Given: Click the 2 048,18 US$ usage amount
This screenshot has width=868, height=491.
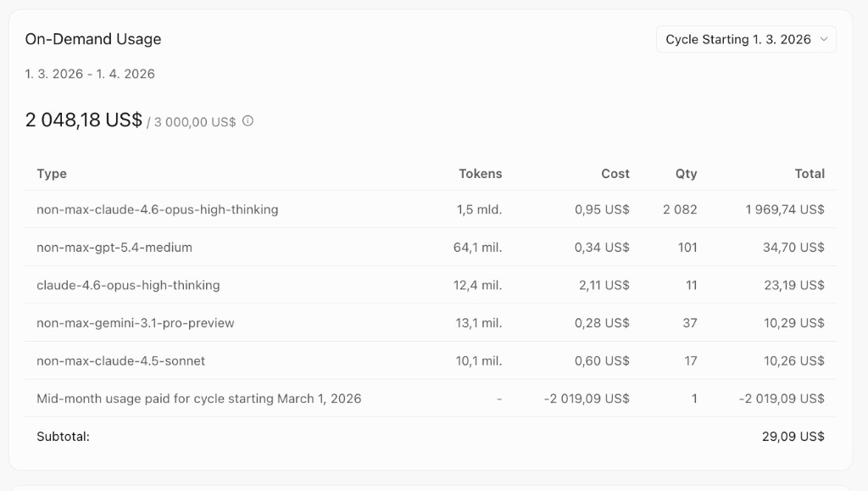Looking at the screenshot, I should coord(84,120).
